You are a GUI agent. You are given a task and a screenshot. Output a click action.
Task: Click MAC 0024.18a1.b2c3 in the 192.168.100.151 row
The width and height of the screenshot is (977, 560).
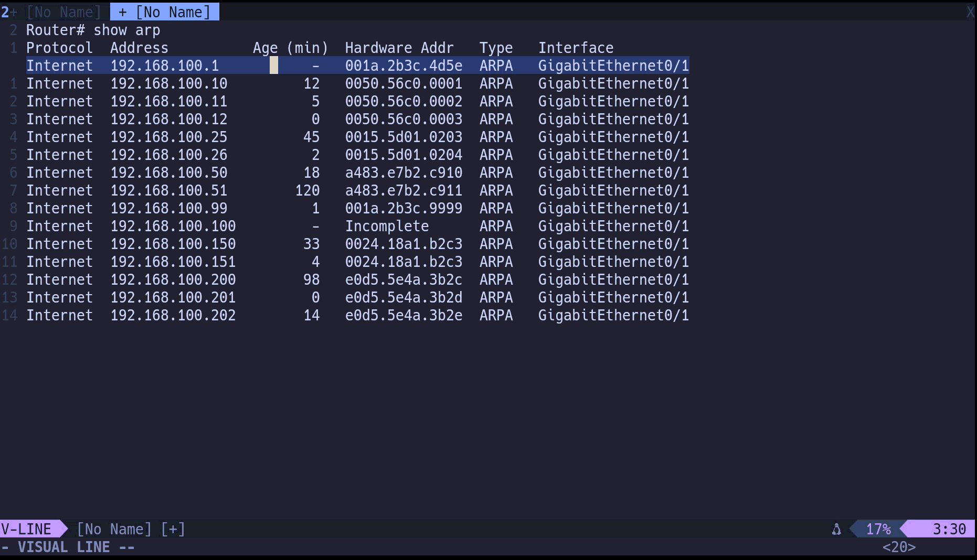403,262
